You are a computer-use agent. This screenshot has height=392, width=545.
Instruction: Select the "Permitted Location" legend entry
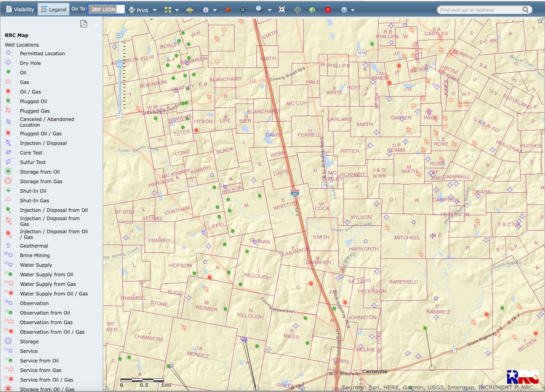(x=42, y=54)
